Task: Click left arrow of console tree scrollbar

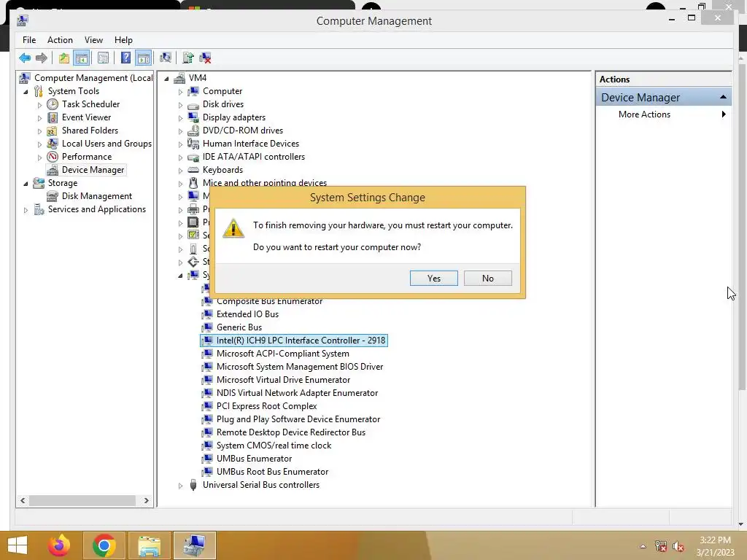Action: pyautogui.click(x=23, y=500)
